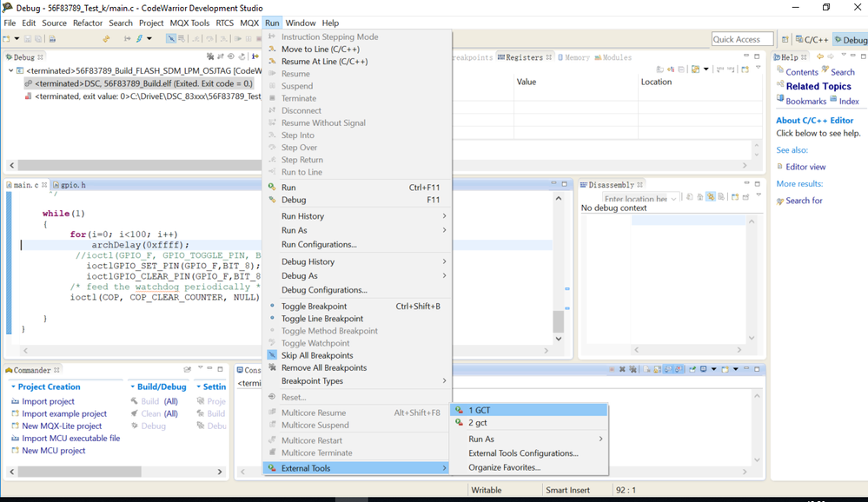Expand Debug As submenu
This screenshot has width=868, height=502.
point(357,275)
